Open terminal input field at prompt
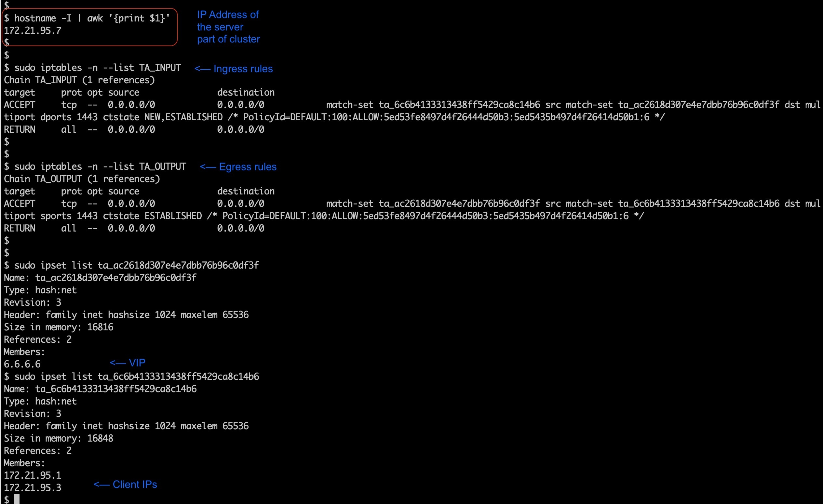The width and height of the screenshot is (823, 504). pos(16,499)
